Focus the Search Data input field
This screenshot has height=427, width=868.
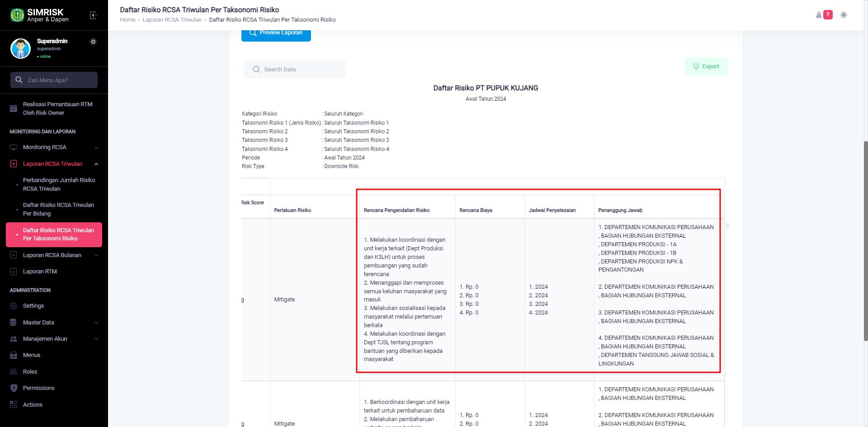point(295,69)
